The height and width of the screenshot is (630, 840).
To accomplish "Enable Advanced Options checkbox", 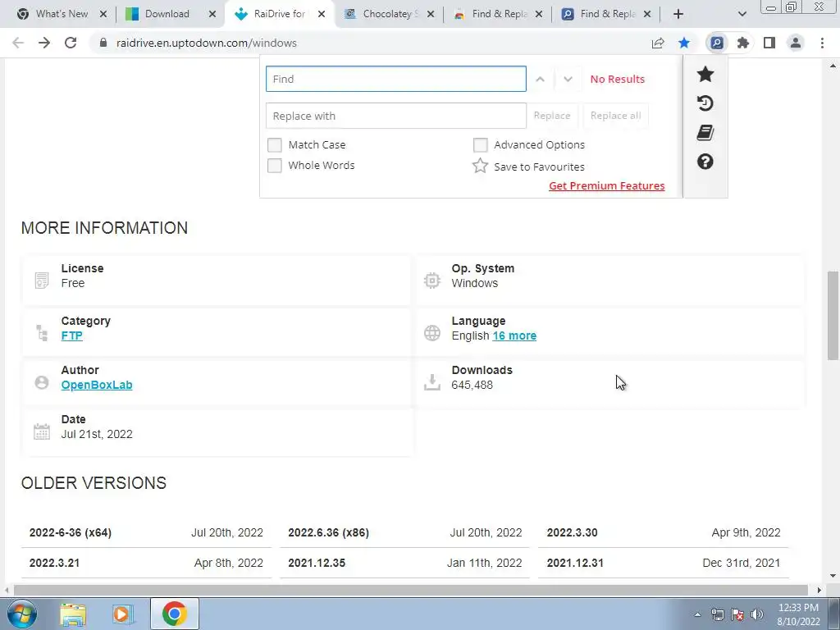I will tap(481, 144).
